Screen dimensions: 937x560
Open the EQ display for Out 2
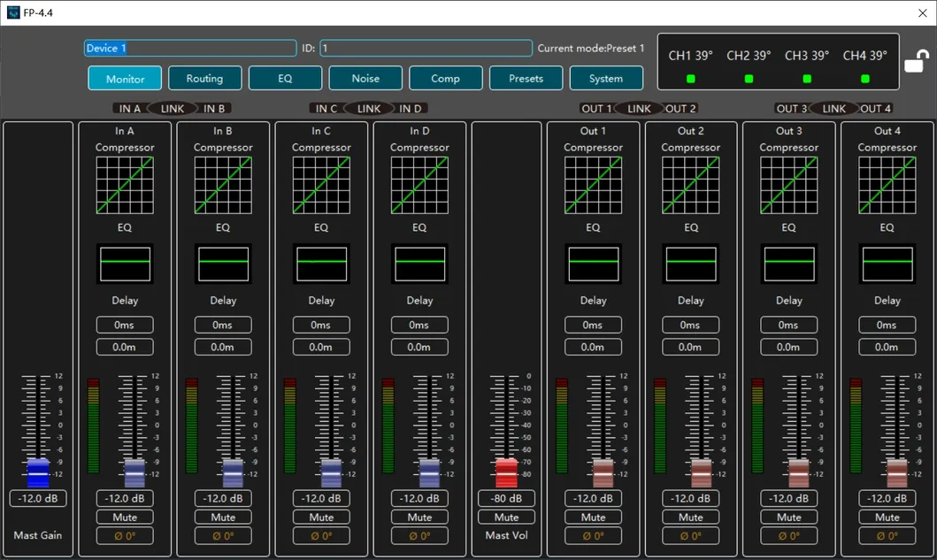690,263
